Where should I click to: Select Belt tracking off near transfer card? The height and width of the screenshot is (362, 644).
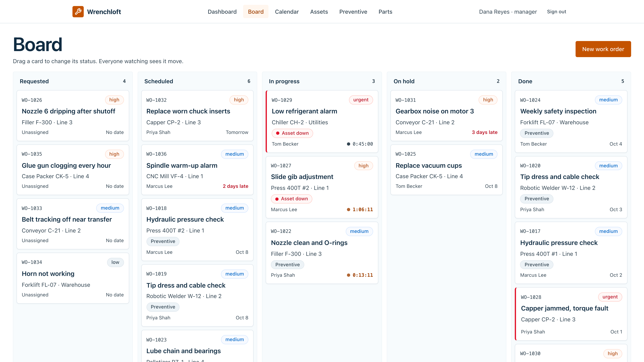73,224
